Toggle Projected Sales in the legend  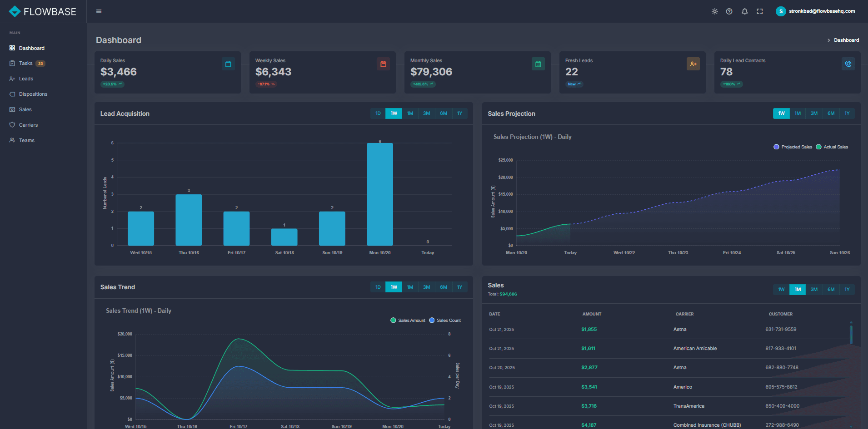[793, 147]
